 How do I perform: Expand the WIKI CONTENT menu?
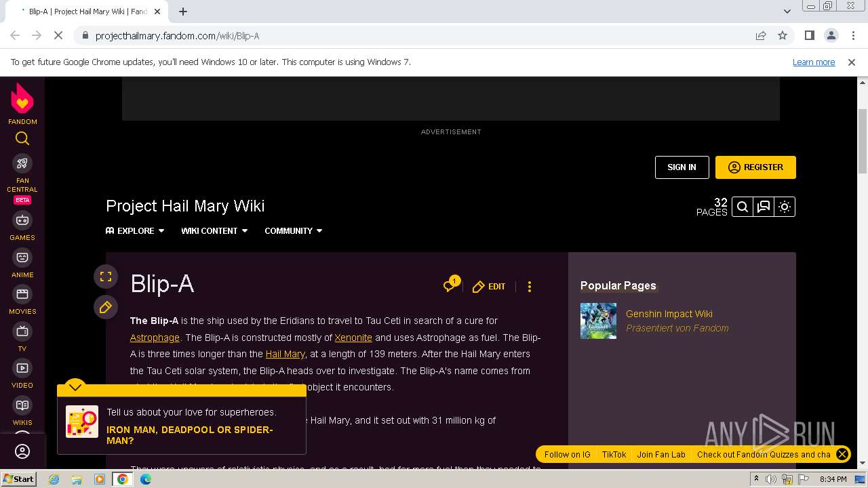214,230
